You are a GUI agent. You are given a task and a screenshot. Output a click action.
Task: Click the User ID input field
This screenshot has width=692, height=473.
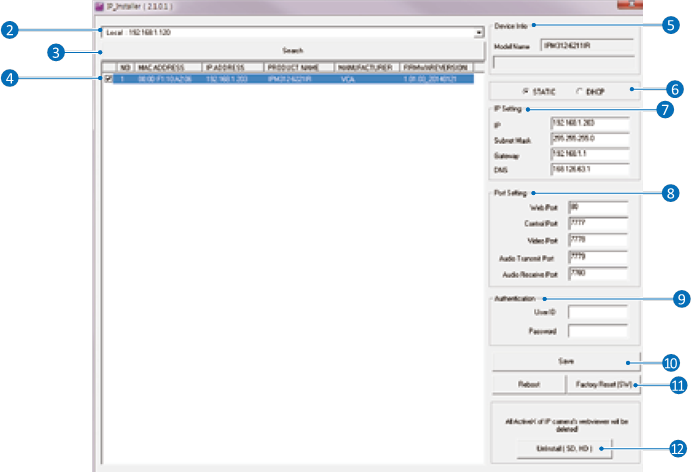(597, 312)
